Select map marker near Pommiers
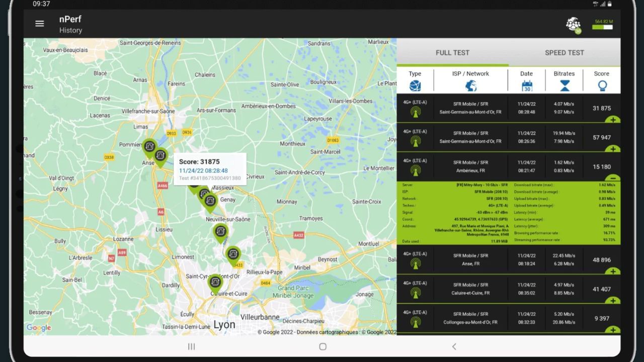Image resolution: width=644 pixels, height=362 pixels. coord(149,147)
